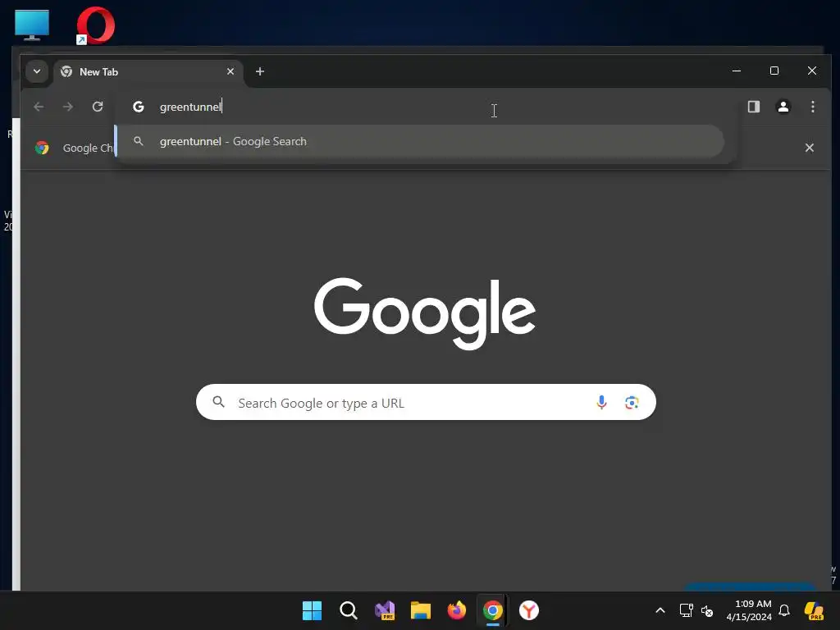
Task: Click the Google G icon in address bar
Action: [x=138, y=107]
